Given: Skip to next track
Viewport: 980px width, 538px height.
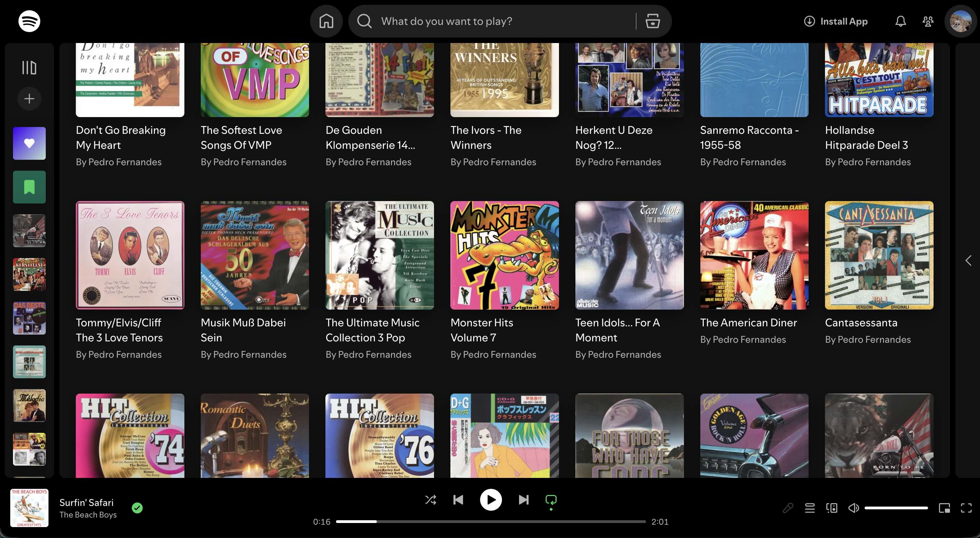Looking at the screenshot, I should click(x=523, y=500).
